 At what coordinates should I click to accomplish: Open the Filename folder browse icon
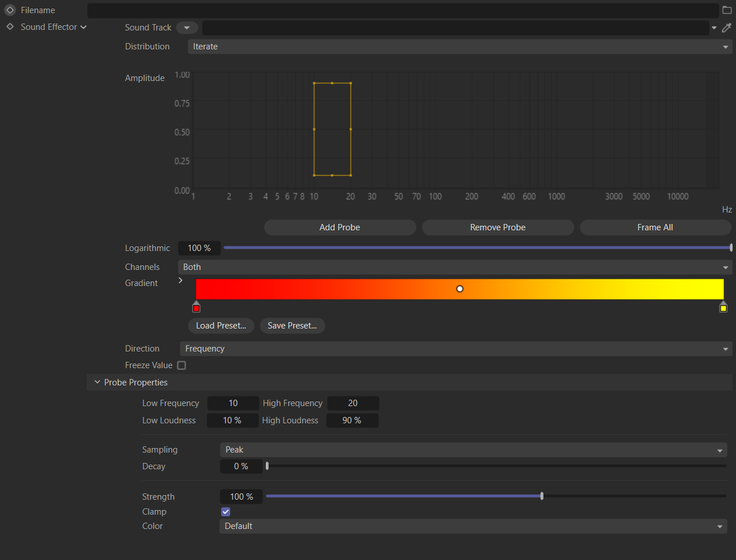click(x=727, y=10)
